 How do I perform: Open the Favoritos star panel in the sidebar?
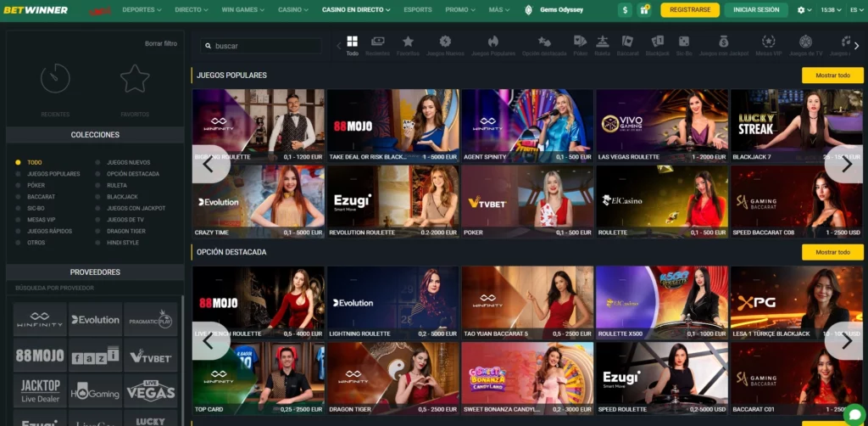135,88
